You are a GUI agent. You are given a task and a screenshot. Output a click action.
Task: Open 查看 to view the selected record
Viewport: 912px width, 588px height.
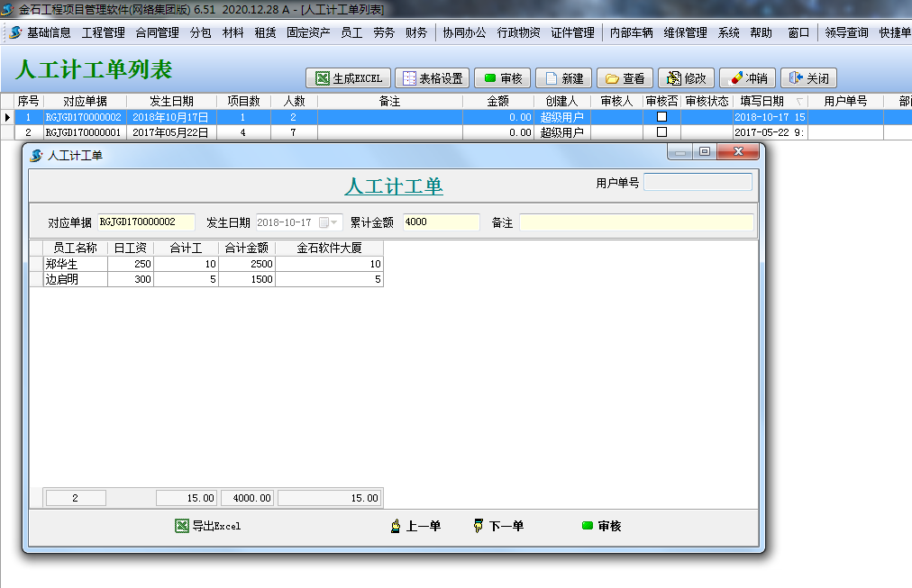pyautogui.click(x=625, y=77)
